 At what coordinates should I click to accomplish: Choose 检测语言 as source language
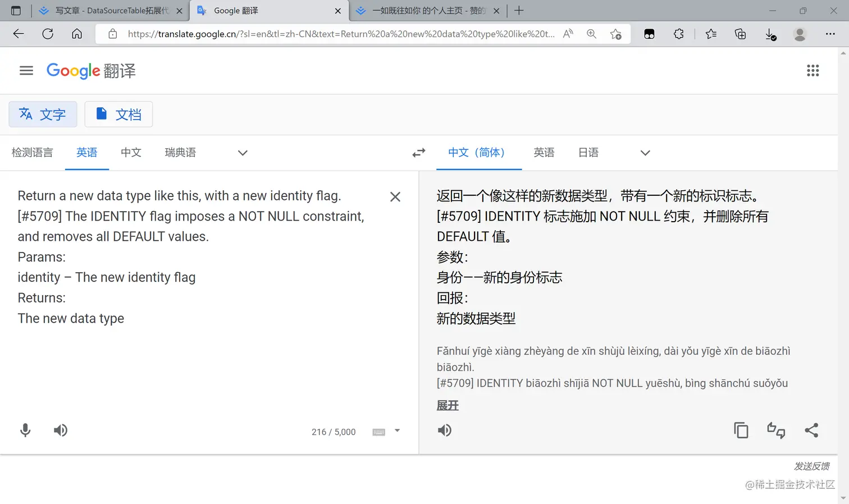tap(32, 153)
